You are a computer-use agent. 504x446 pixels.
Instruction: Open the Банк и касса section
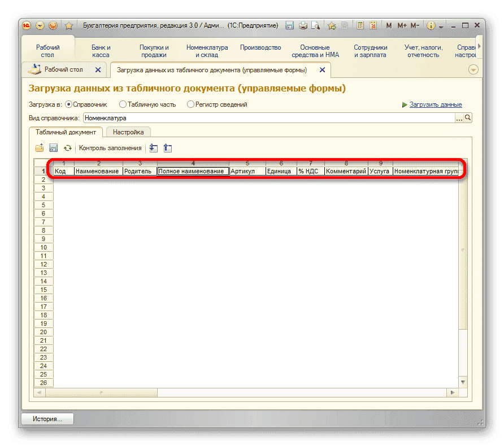coord(101,51)
